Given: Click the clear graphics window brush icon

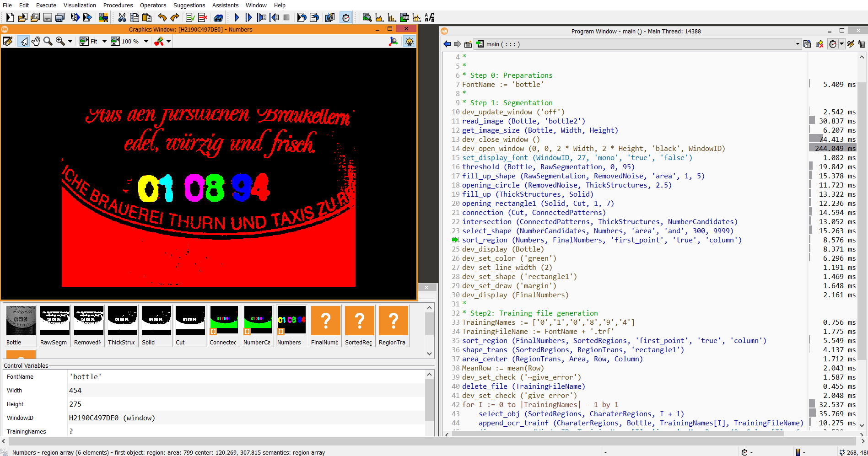Looking at the screenshot, I should (8, 41).
